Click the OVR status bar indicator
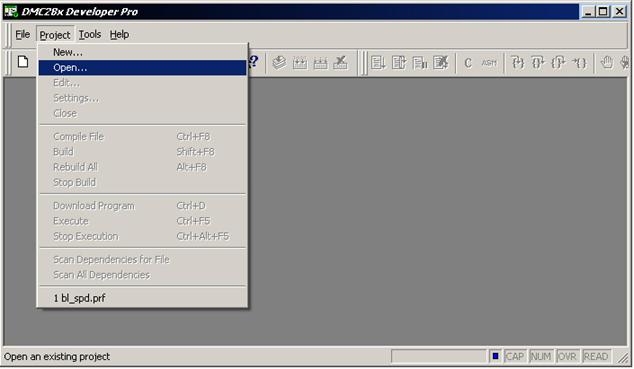The width and height of the screenshot is (634, 369). (567, 356)
